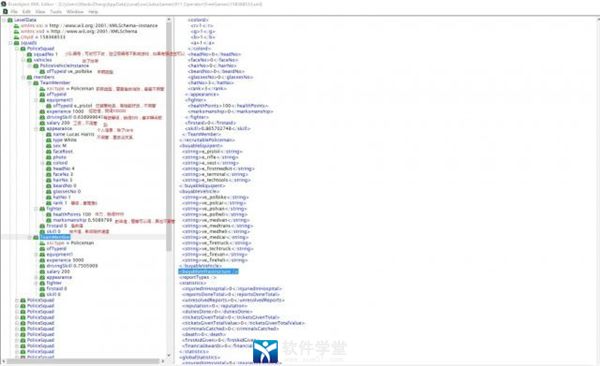The width and height of the screenshot is (600, 366).
Task: Click the xmlns:xsi attribute icon
Action: point(16,26)
